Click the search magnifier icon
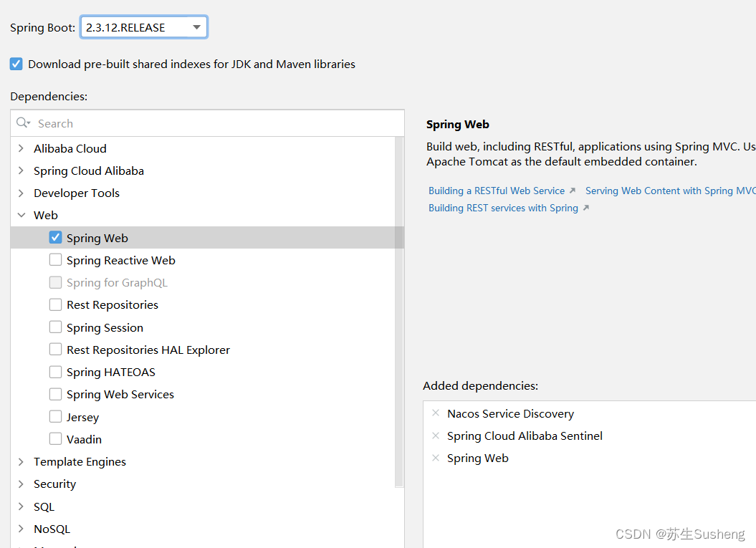Viewport: 756px width, 548px height. tap(23, 123)
